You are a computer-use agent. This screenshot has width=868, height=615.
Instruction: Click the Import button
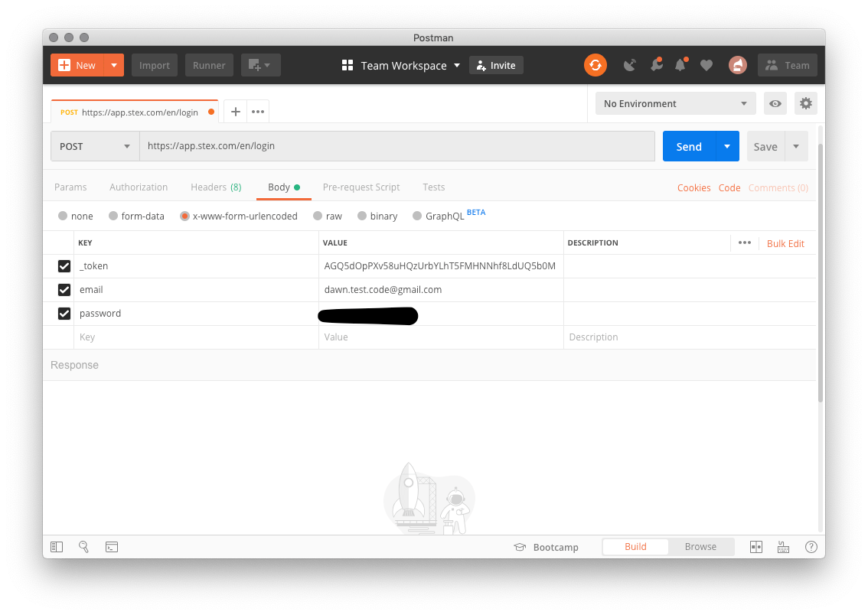click(155, 65)
